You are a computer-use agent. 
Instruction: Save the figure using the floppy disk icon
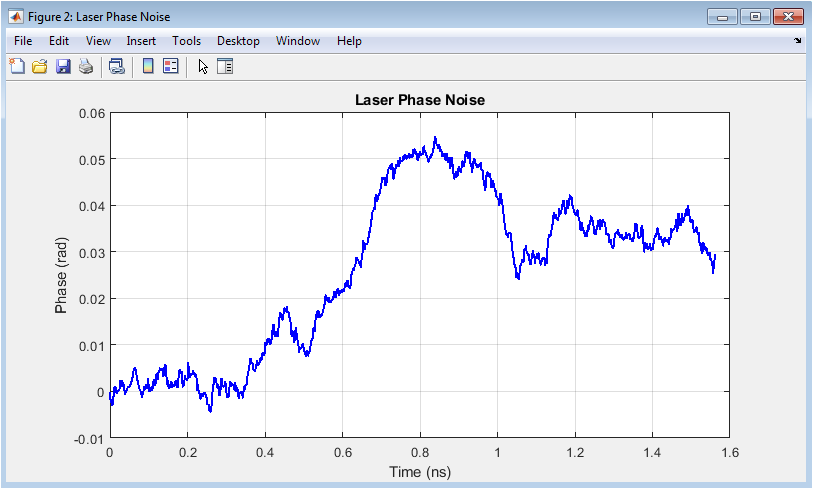63,67
